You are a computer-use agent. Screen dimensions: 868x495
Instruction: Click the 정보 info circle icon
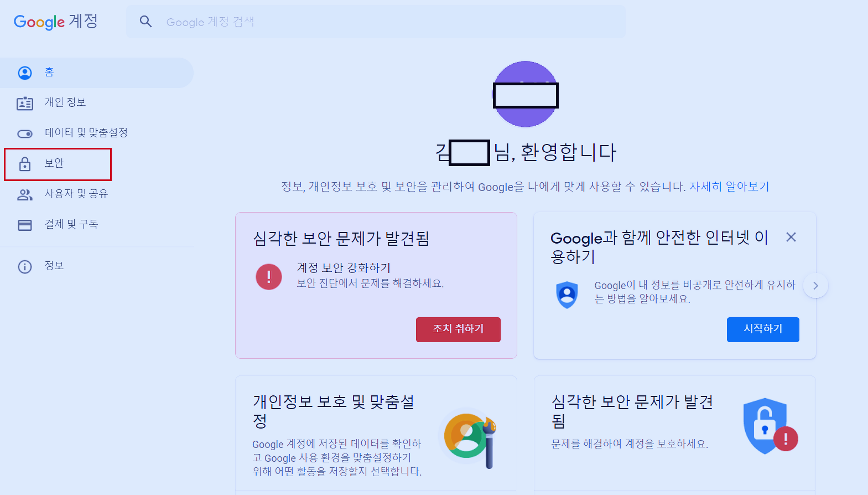[x=25, y=267]
